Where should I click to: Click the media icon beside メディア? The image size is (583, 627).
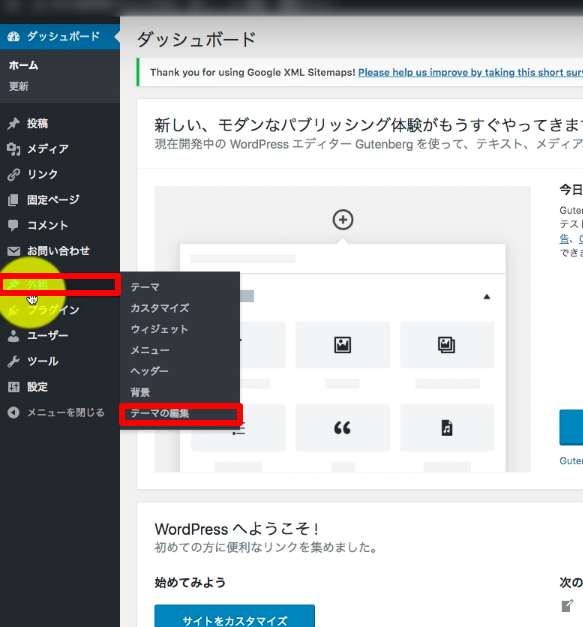[x=14, y=149]
